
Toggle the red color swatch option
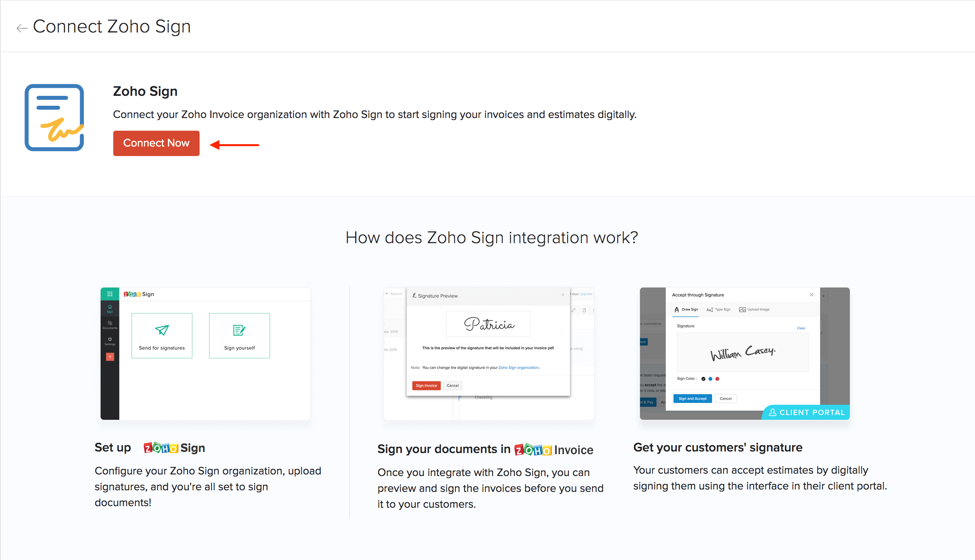717,379
